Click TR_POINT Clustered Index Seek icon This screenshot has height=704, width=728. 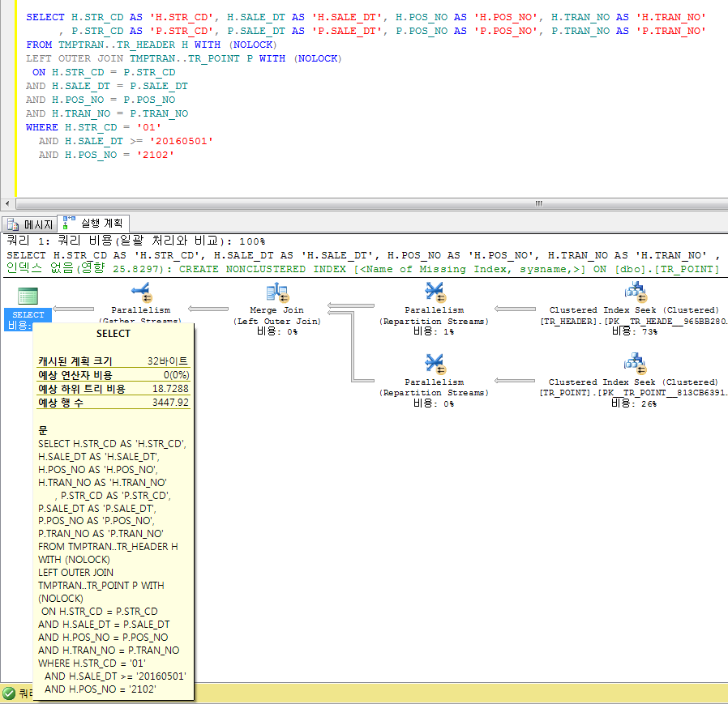pos(635,364)
